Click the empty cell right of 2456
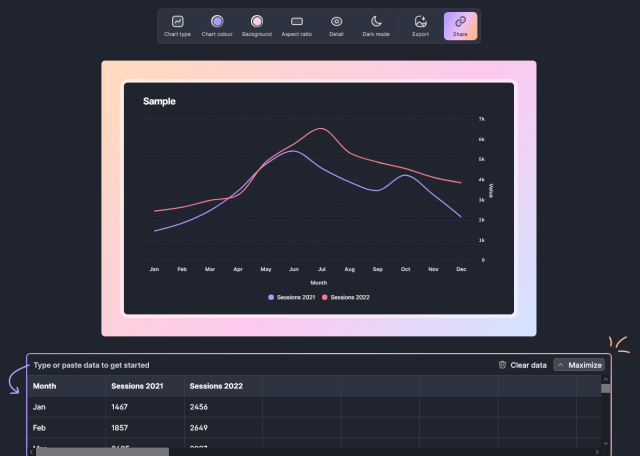640x456 pixels. (302, 407)
